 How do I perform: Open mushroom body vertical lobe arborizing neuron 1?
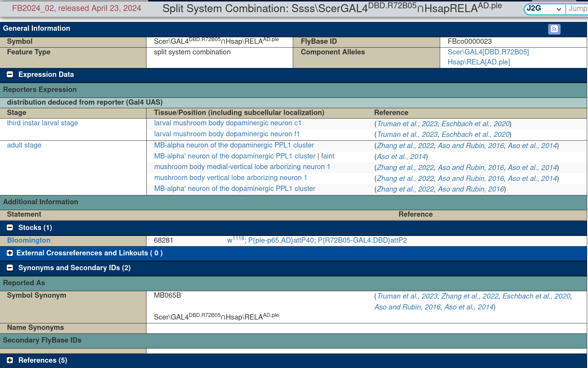click(x=231, y=178)
